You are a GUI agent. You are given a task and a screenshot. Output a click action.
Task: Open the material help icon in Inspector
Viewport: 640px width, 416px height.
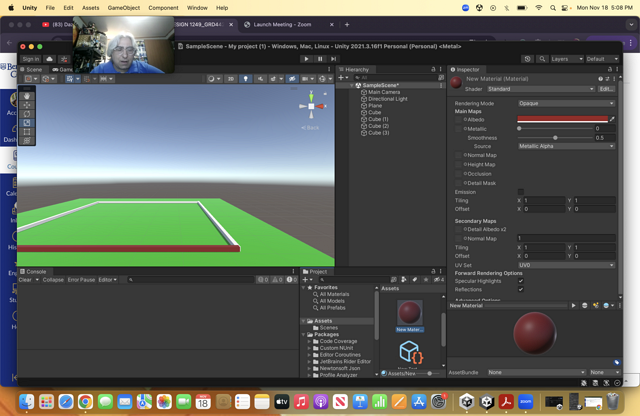600,79
